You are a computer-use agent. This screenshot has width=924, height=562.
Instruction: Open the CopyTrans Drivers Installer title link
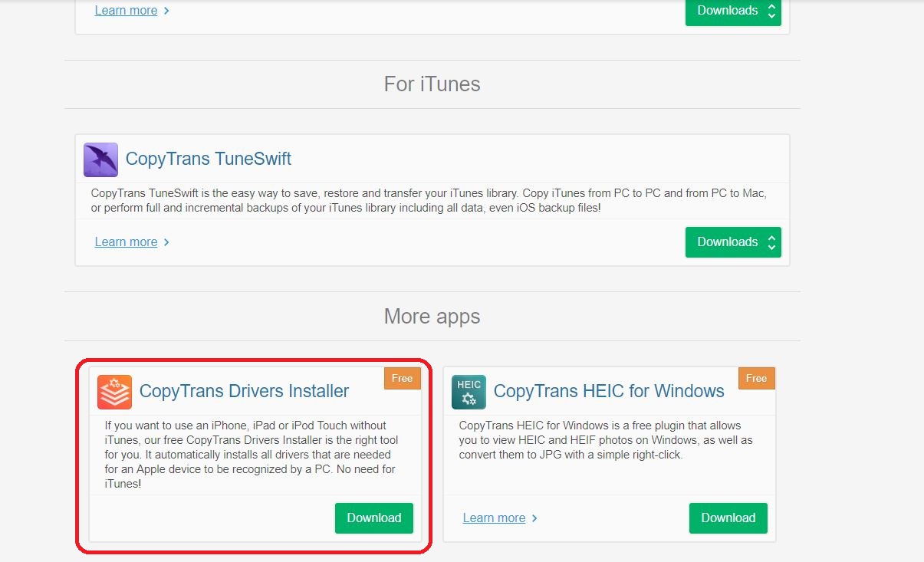pyautogui.click(x=244, y=391)
